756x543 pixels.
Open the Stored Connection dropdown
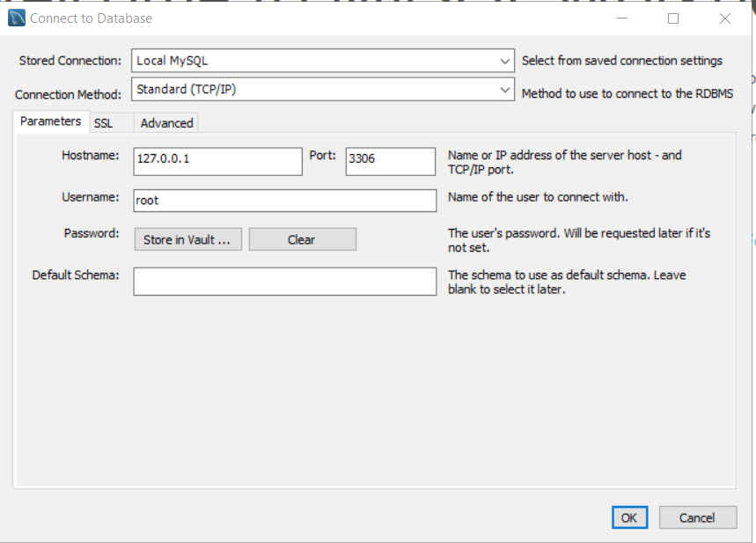click(322, 61)
